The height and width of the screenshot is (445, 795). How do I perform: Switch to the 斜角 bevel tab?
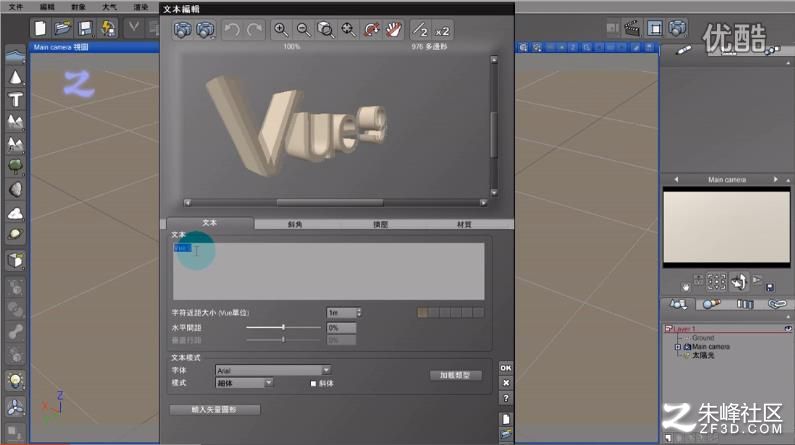tap(295, 224)
